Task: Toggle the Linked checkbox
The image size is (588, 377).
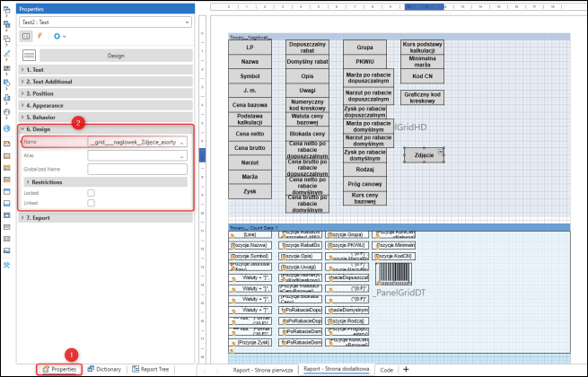Action: coord(92,203)
